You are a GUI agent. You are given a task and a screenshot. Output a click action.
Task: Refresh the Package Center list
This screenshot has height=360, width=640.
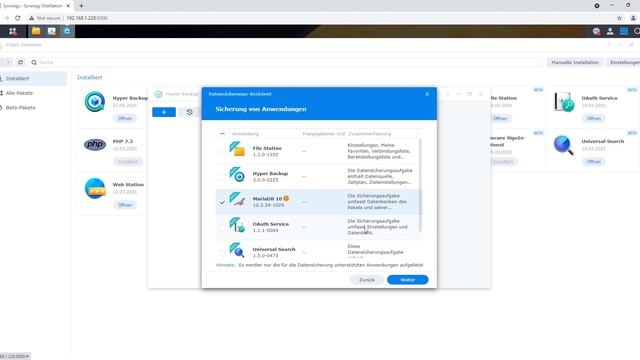click(x=20, y=62)
